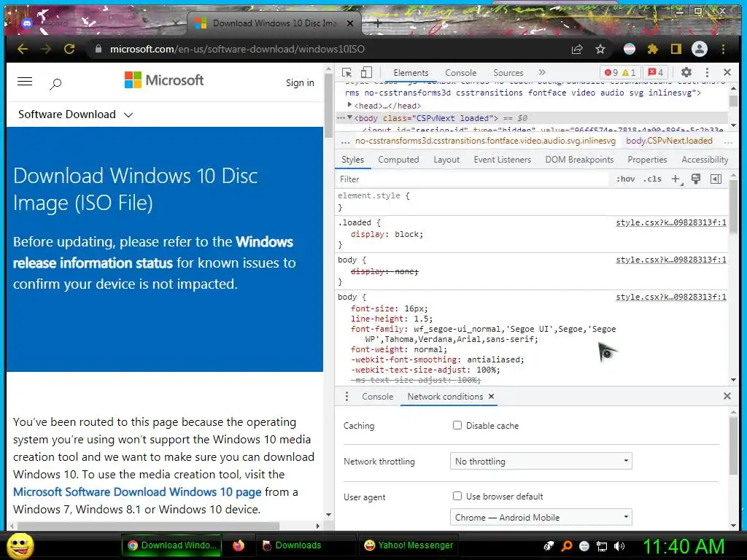Click the volume speaker tray icon
Screen dimensions: 747x560
coord(619,546)
